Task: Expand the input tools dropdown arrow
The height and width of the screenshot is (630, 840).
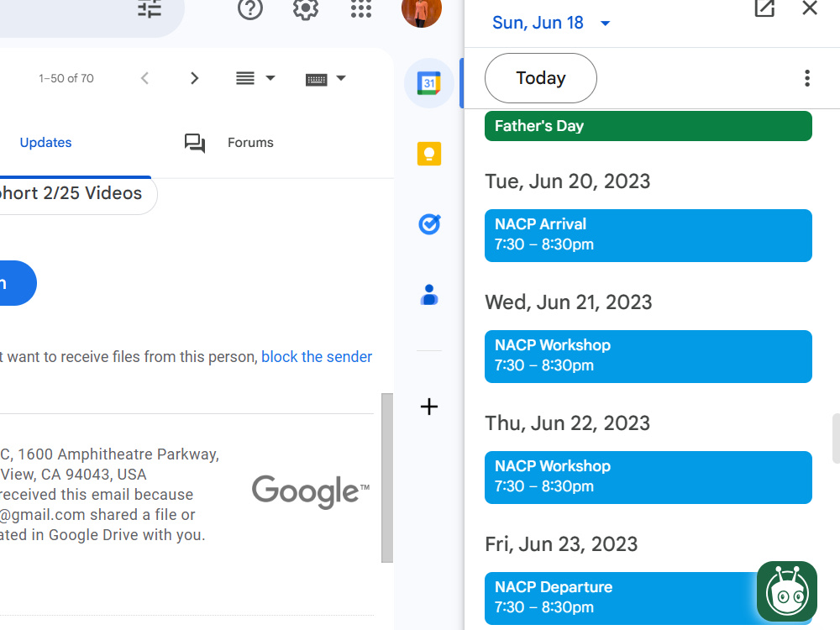Action: (341, 78)
